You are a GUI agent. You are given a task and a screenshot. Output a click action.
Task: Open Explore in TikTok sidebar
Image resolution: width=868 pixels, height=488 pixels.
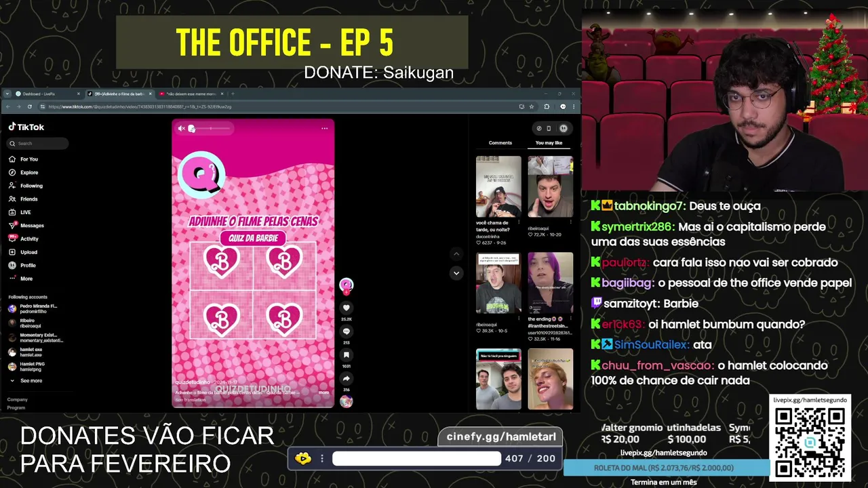pos(24,172)
